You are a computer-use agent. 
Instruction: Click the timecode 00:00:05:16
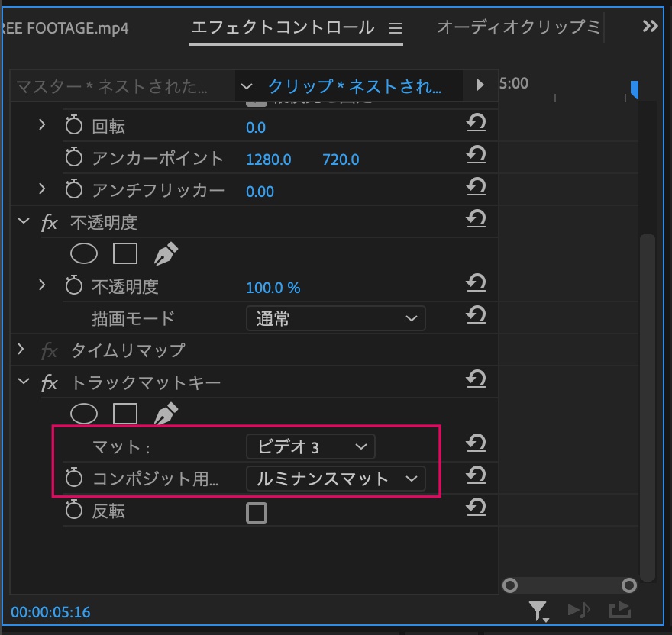[50, 612]
